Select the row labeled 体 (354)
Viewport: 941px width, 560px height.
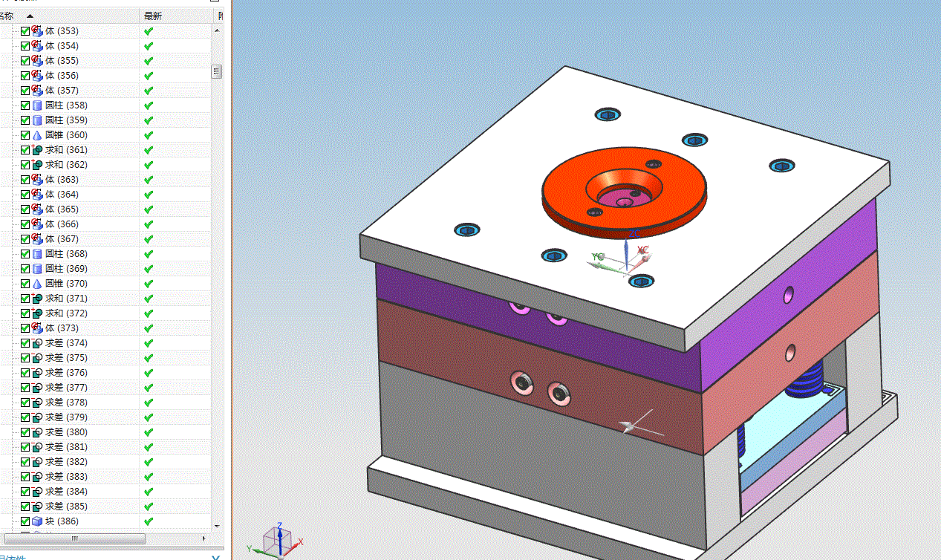coord(106,45)
